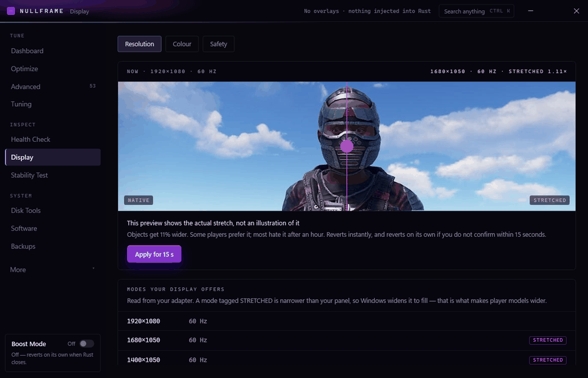588x378 pixels.
Task: Select the 1680×1050 60 Hz mode row
Action: (x=347, y=340)
